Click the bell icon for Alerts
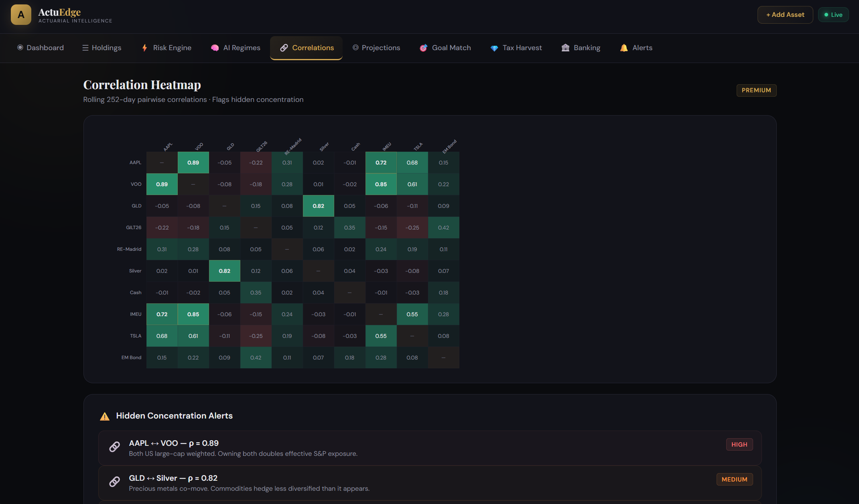Screen dimensions: 859x504 click(x=624, y=48)
